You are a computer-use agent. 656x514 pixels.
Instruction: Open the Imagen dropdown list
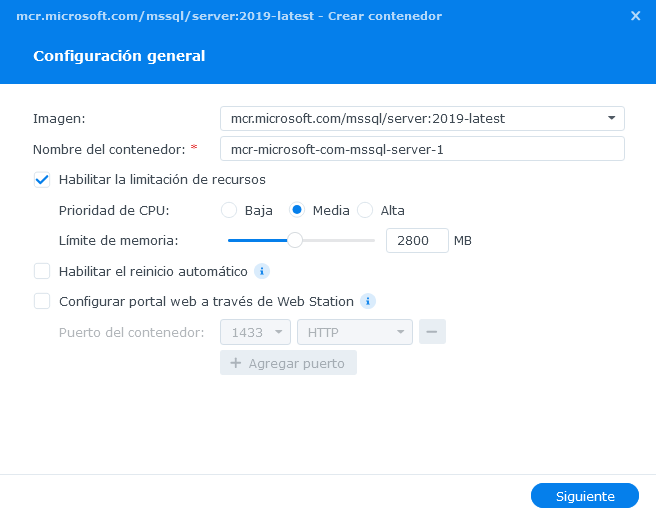[x=422, y=119]
